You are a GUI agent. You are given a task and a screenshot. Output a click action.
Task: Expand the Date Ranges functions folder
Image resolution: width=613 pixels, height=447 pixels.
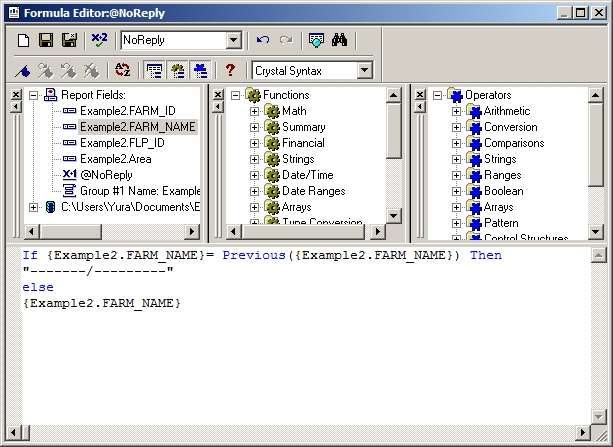254,192
